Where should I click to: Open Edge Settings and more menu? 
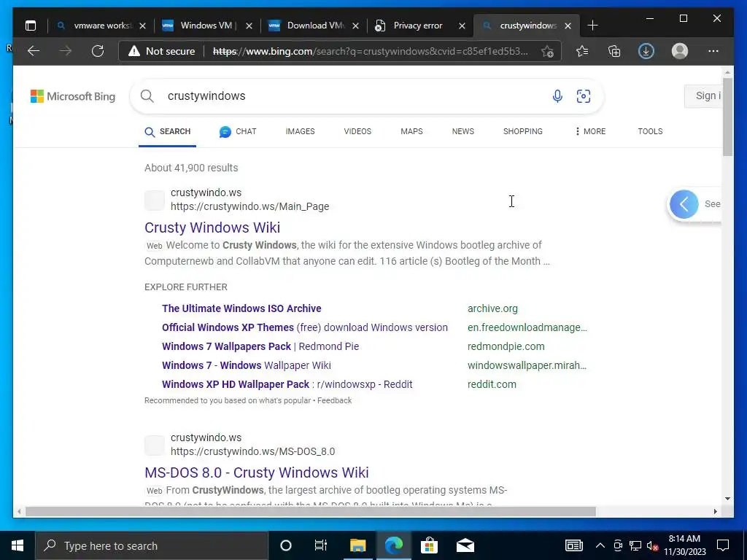[x=713, y=51]
